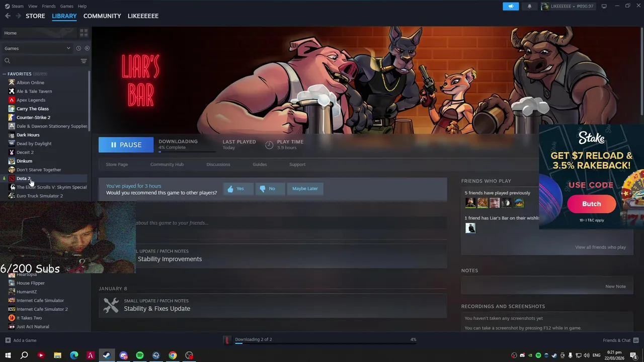Open Friends & Chat icon
Screen dimensions: 644x362
(636, 340)
